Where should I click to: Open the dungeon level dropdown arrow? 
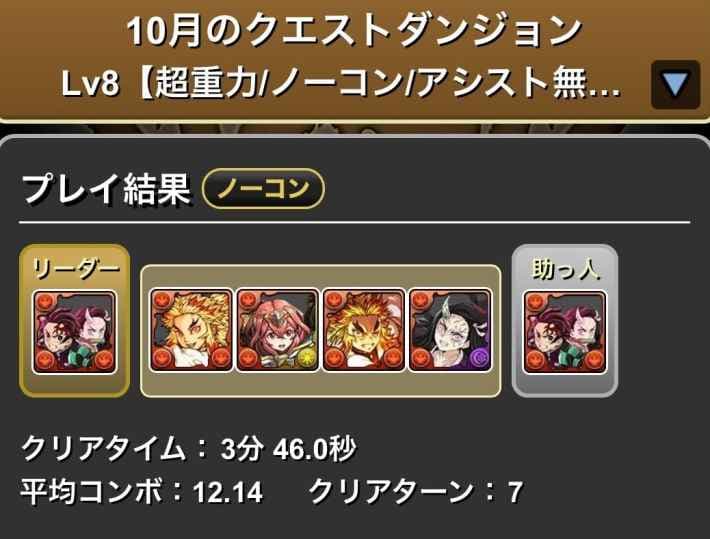click(x=675, y=85)
